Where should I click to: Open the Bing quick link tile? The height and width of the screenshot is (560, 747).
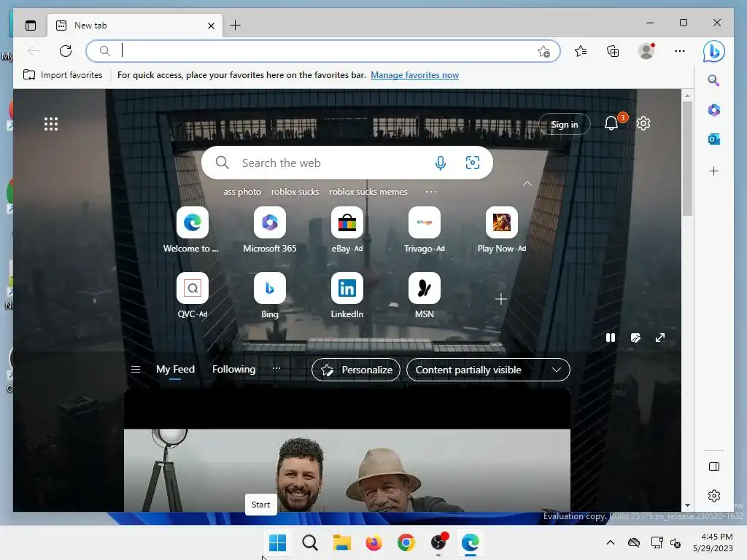(x=270, y=288)
